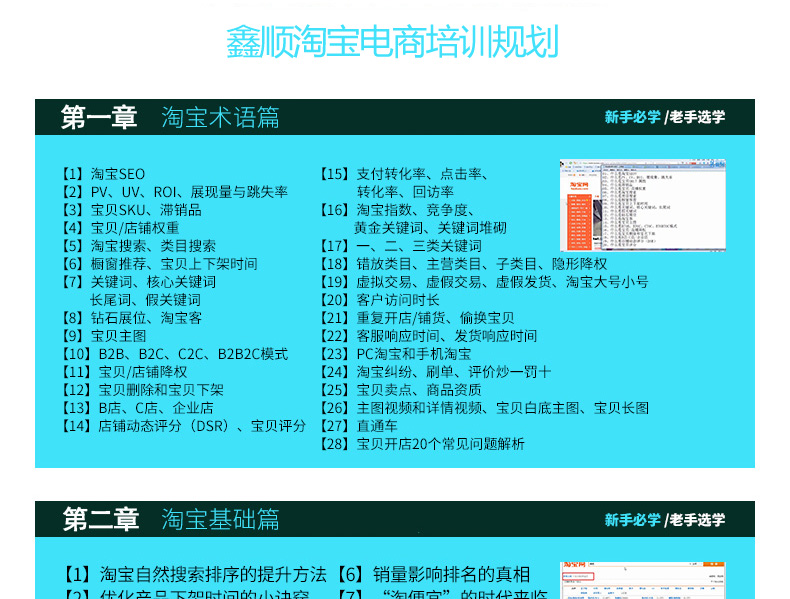Select item 【2】PV、UV、ROI、展现量与跳失率
This screenshot has width=790, height=599.
(174, 192)
